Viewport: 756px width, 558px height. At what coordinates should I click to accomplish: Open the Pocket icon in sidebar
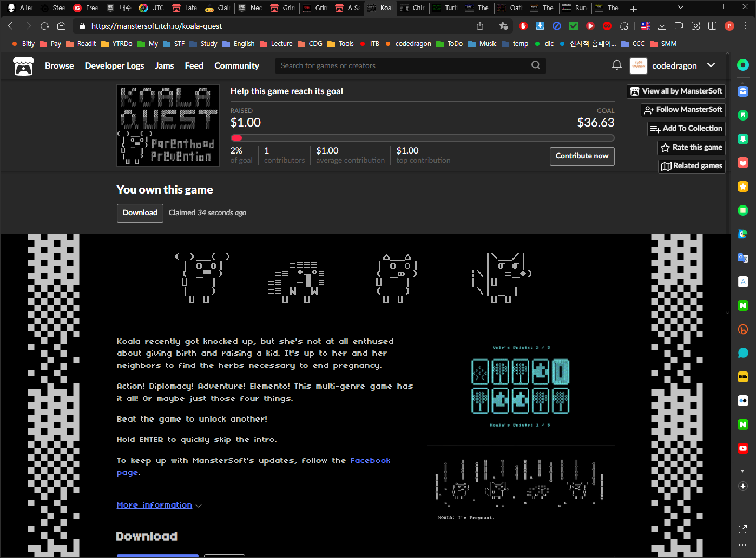click(x=743, y=163)
